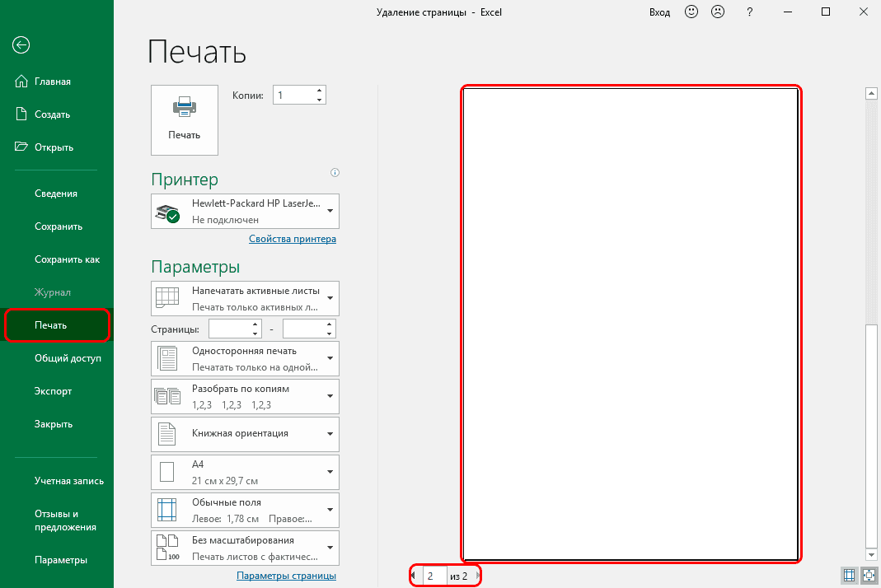Screen dimensions: 881x588
Task: Increase the number of copies with up arrow
Action: [x=319, y=90]
